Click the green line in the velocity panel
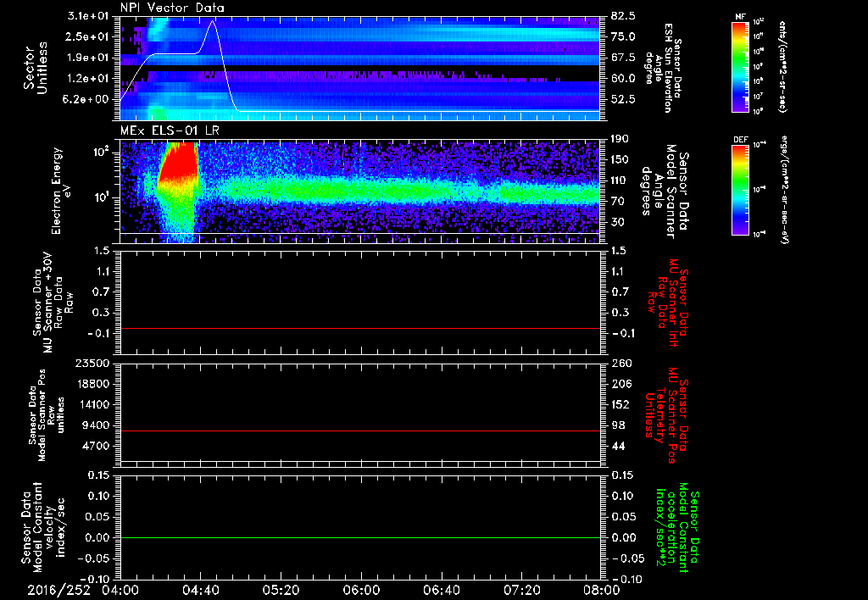868x600 pixels. point(360,537)
